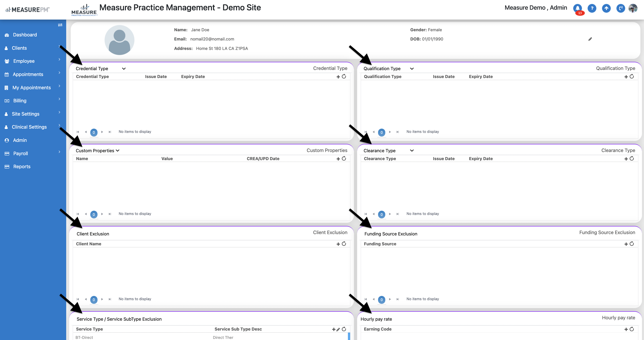
Task: Go to next page in Credential Type grid
Action: tap(102, 132)
